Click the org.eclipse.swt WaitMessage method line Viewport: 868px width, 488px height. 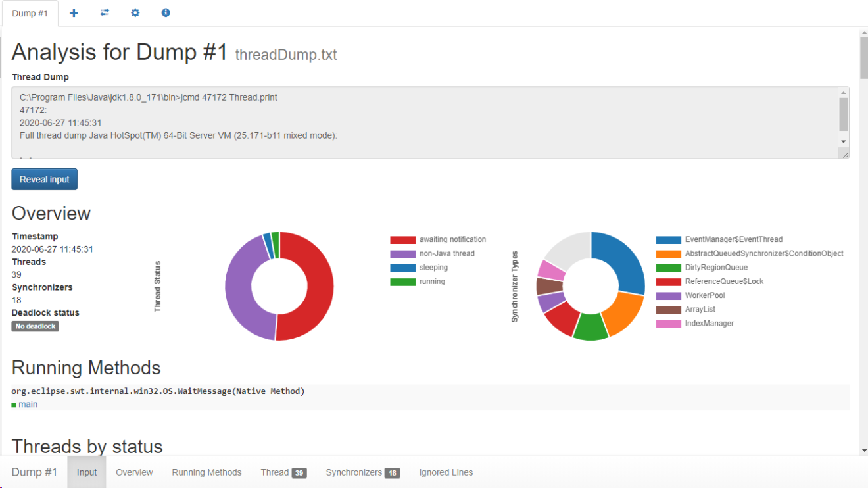[158, 391]
